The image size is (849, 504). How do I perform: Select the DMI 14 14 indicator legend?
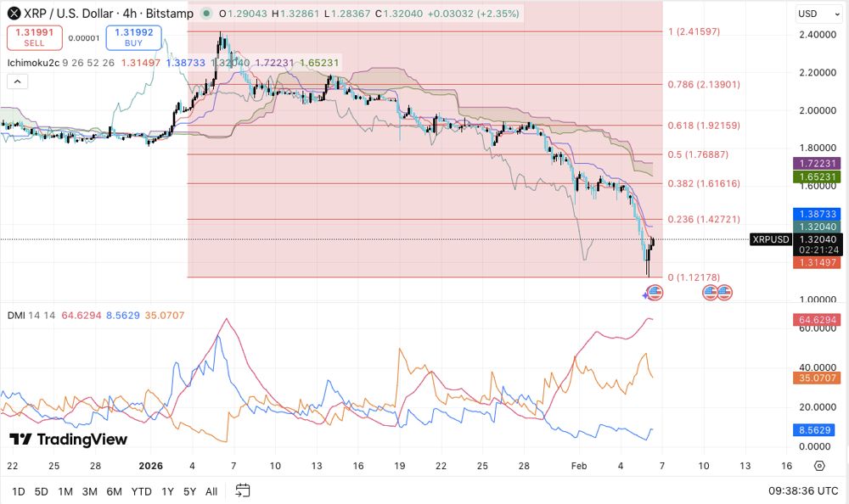click(x=31, y=314)
